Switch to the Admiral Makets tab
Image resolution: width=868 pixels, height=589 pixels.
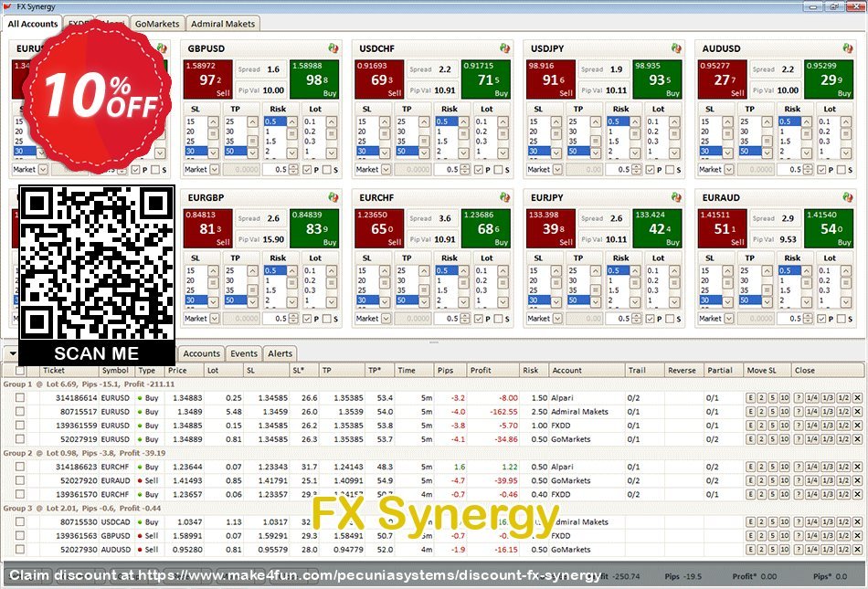pyautogui.click(x=223, y=24)
